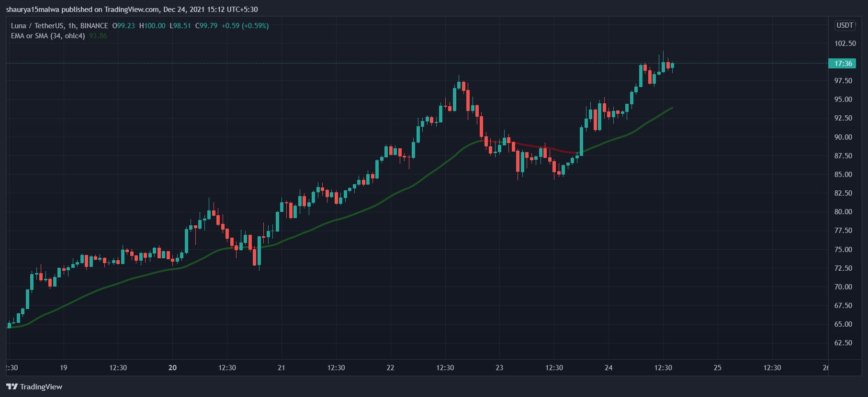
Task: Click the TradingView logo at bottom left
Action: [x=34, y=386]
